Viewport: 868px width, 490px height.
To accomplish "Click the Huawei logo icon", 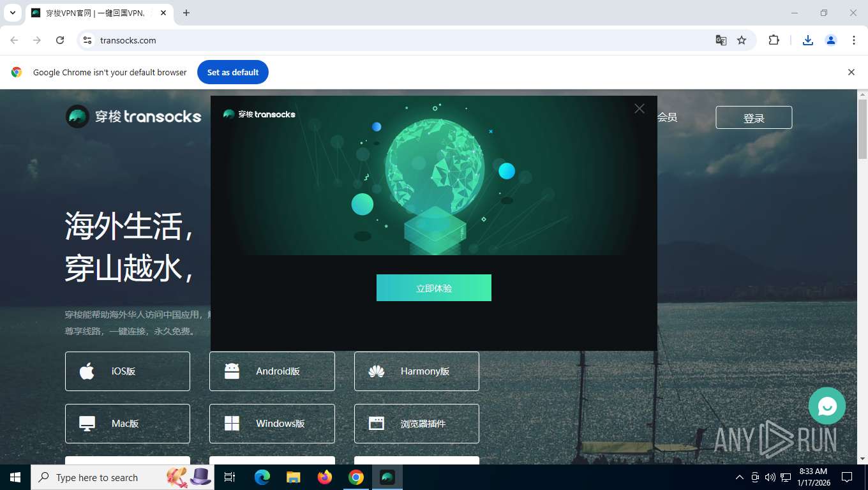I will tap(377, 371).
